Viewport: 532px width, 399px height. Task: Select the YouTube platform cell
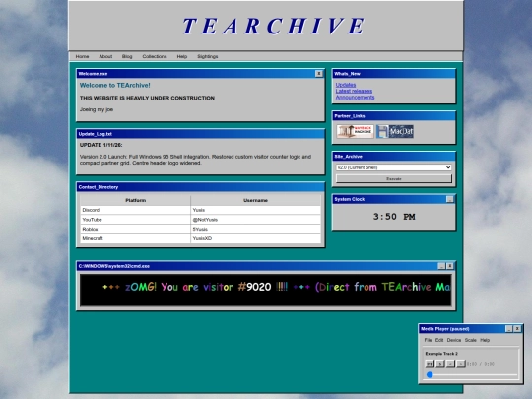click(135, 220)
